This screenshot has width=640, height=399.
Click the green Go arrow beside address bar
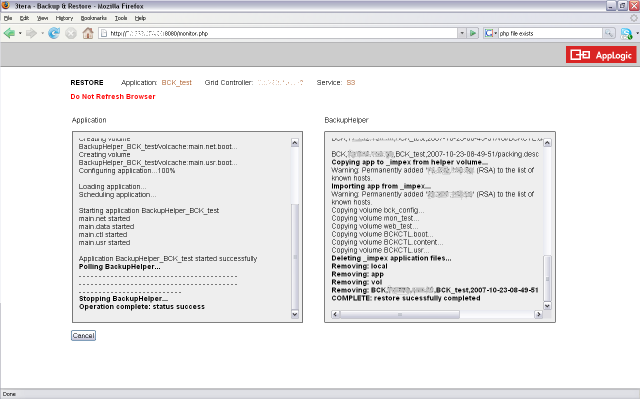tap(473, 33)
